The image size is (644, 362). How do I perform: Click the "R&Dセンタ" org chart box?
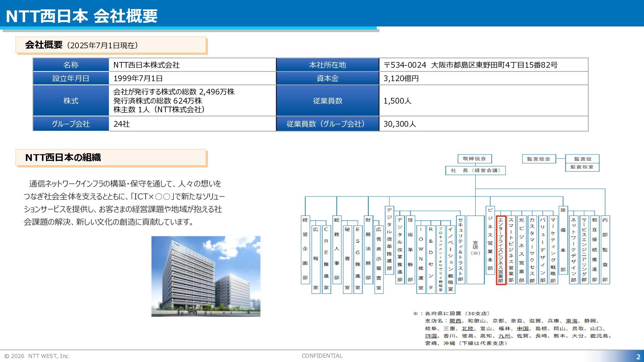coord(431,259)
